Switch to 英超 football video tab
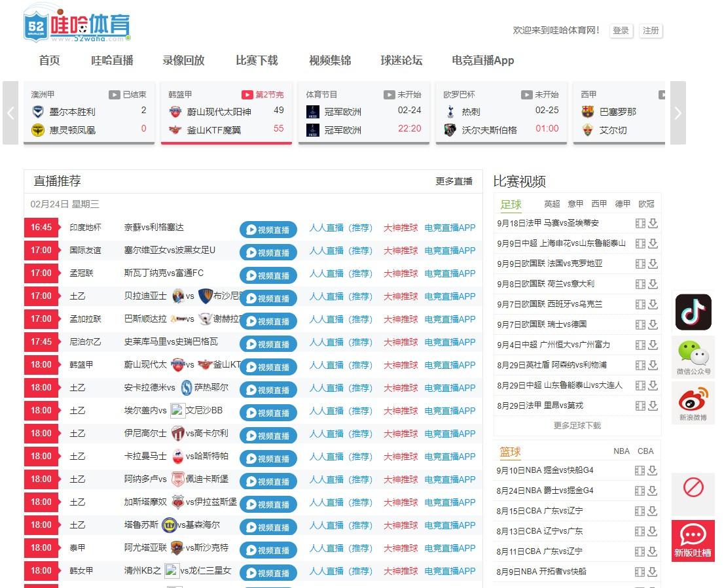Viewport: 724px width, 588px height. pos(552,203)
